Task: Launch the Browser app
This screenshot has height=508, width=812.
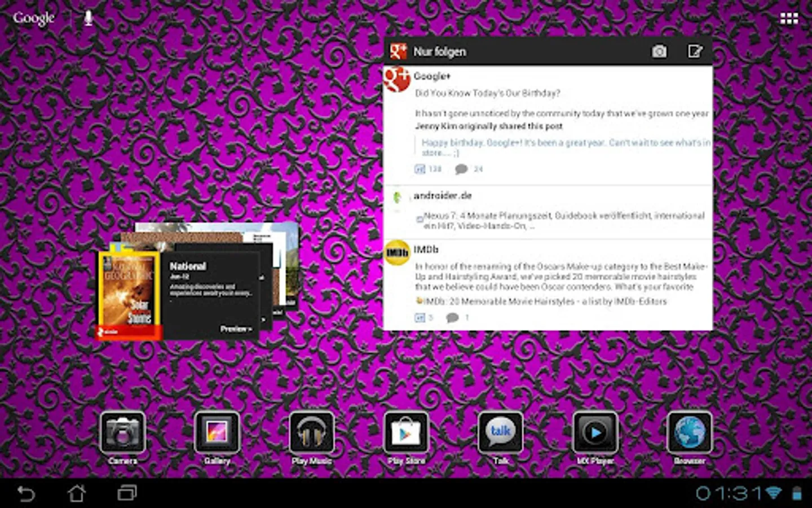Action: [690, 438]
